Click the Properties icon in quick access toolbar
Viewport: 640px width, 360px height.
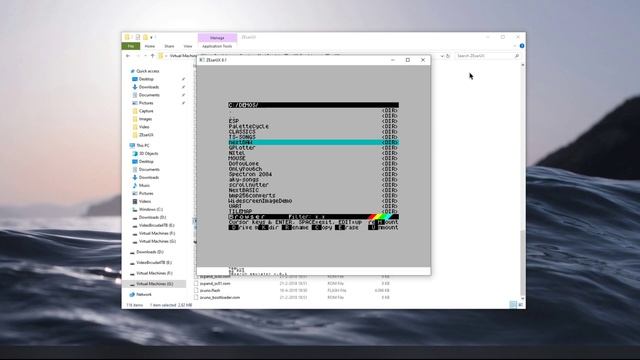138,37
